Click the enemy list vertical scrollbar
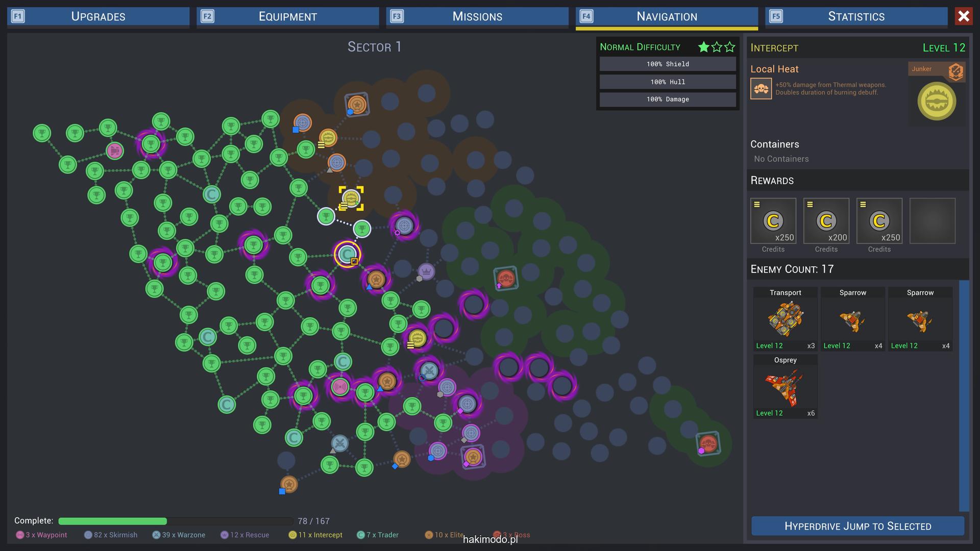Screen dimensions: 980x551 (964, 395)
